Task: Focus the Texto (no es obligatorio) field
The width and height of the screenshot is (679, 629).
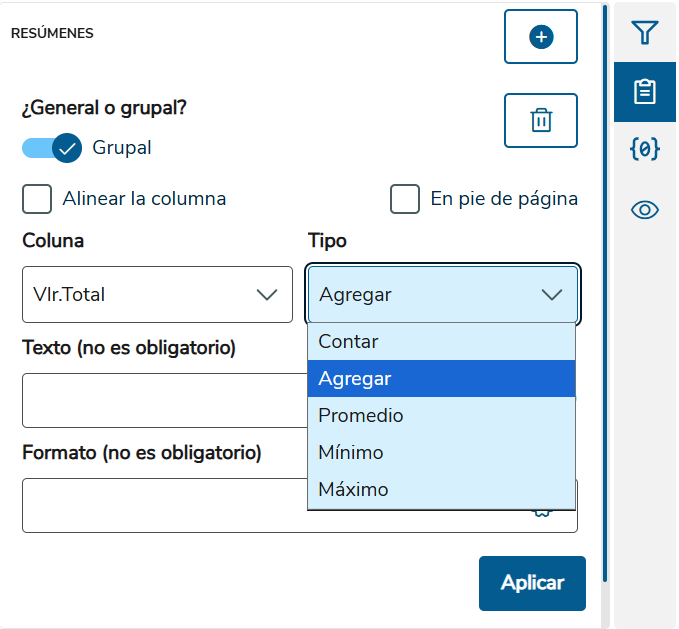Action: coord(165,400)
